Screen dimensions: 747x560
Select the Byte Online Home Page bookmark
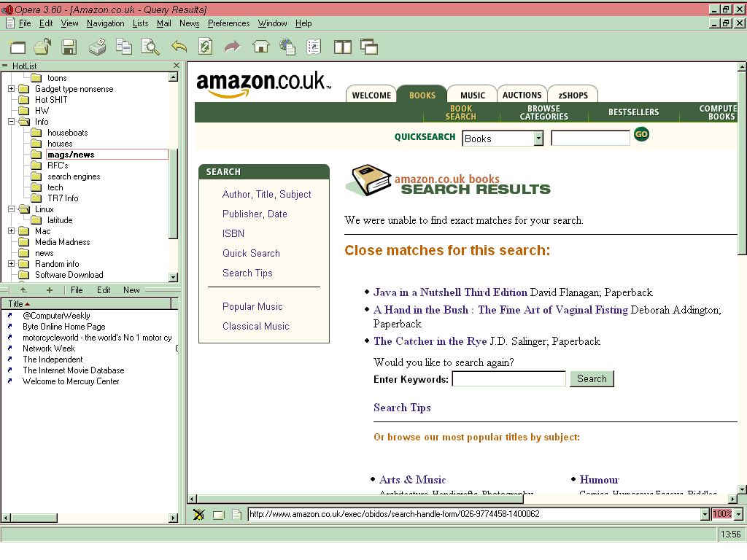click(x=64, y=327)
